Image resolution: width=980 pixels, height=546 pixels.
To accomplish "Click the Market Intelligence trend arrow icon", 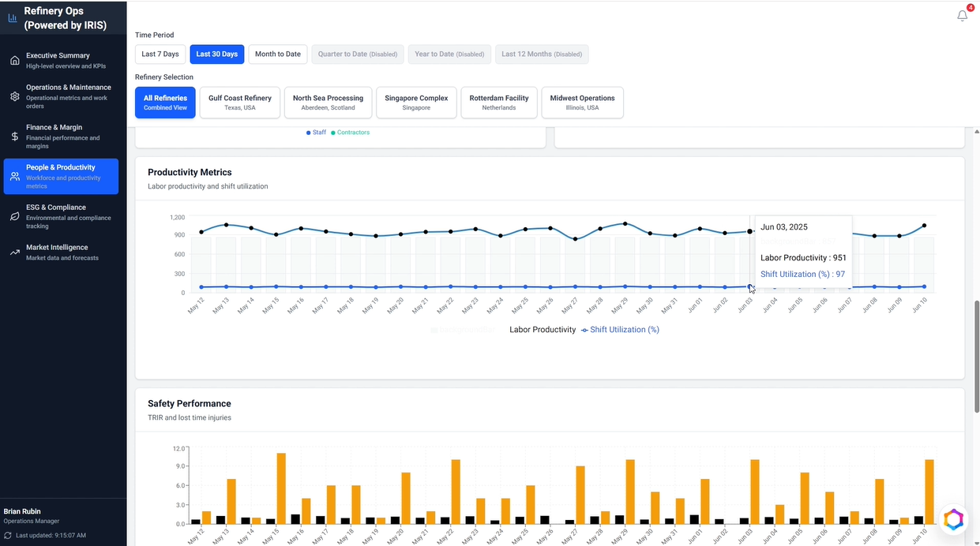I will tap(14, 252).
